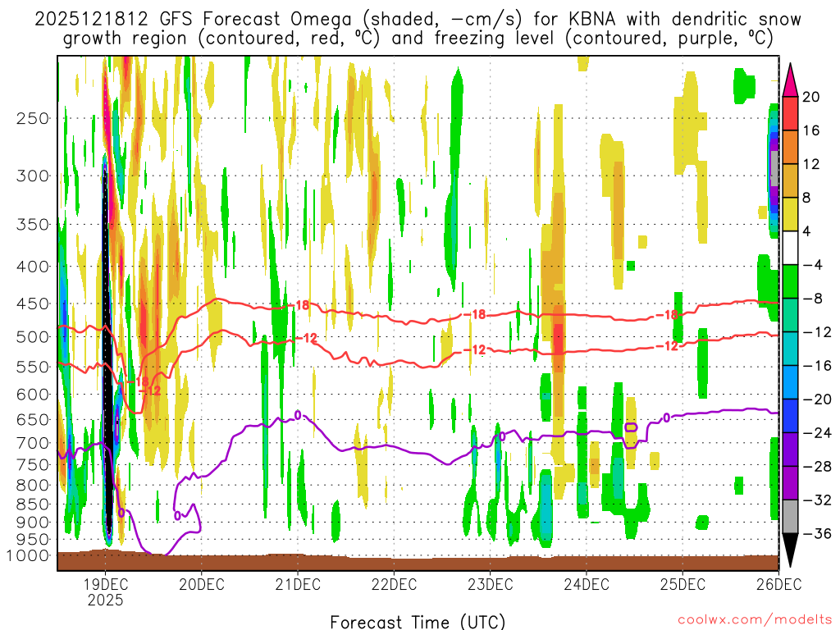
Task: Click the 400 pressure level label
Action: coord(33,267)
